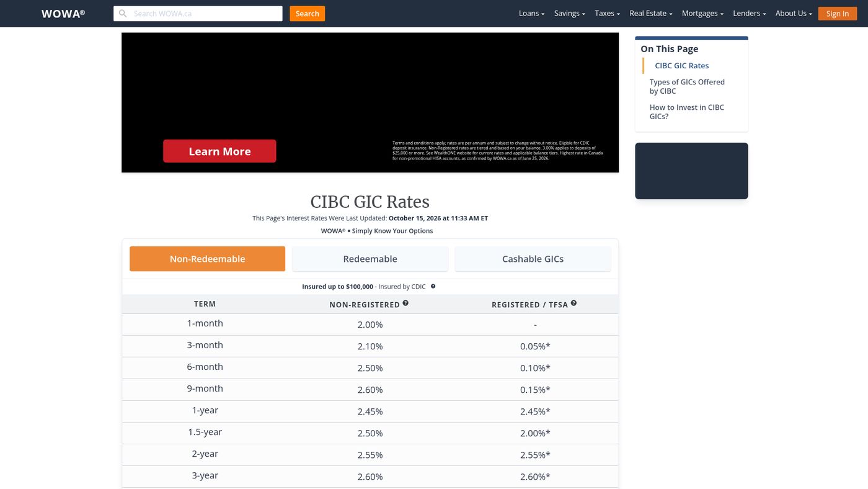The image size is (868, 489).
Task: Click the 0.05%* registered 3-month rate
Action: pos(535,346)
